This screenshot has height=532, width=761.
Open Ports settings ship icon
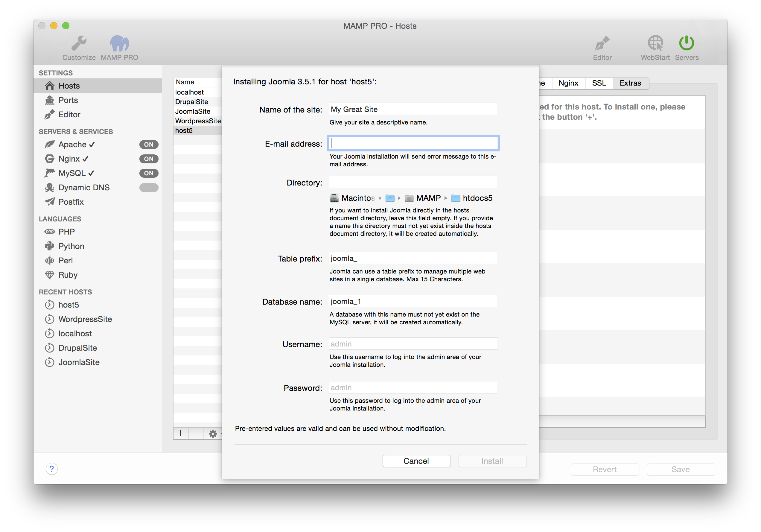click(x=50, y=100)
